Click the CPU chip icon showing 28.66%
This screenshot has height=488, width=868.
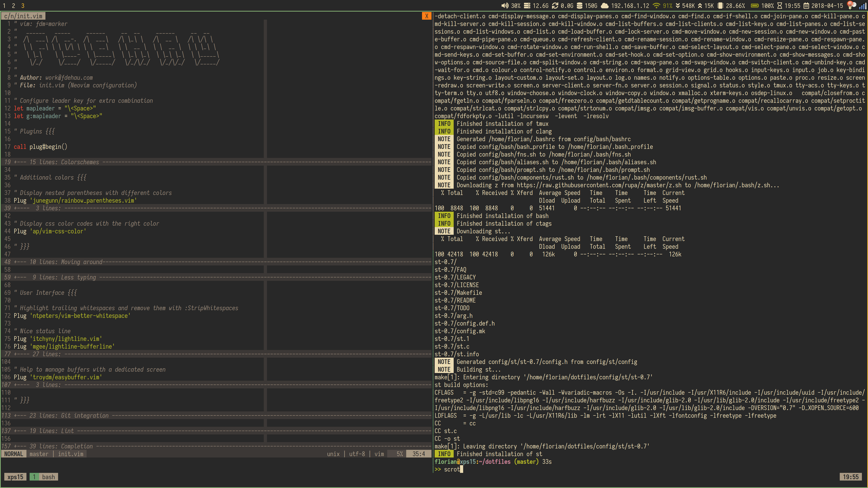pyautogui.click(x=720, y=5)
